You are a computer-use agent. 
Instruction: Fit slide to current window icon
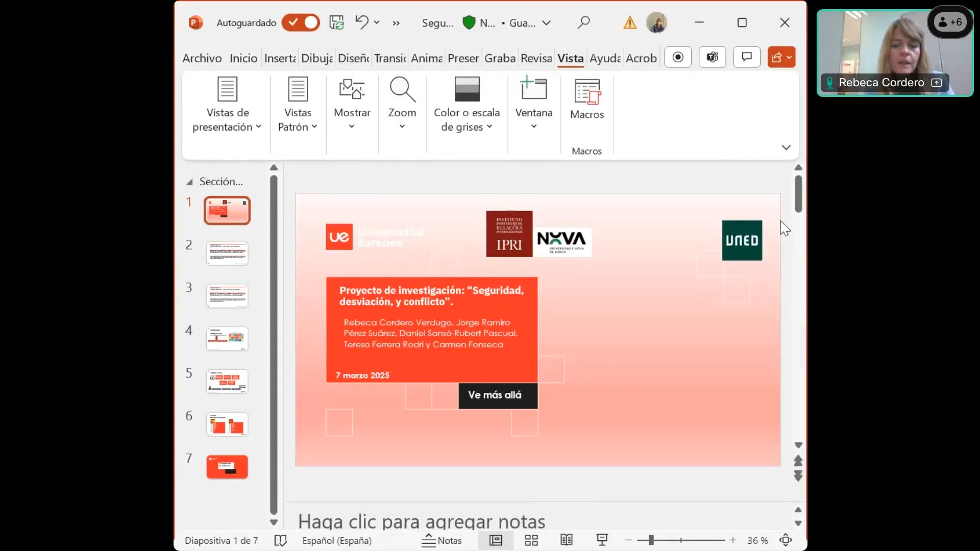pyautogui.click(x=786, y=540)
